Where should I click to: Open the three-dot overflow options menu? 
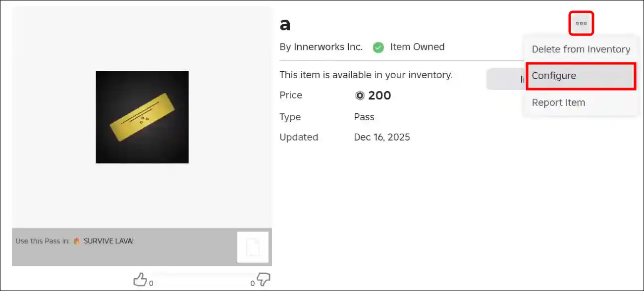(x=581, y=23)
